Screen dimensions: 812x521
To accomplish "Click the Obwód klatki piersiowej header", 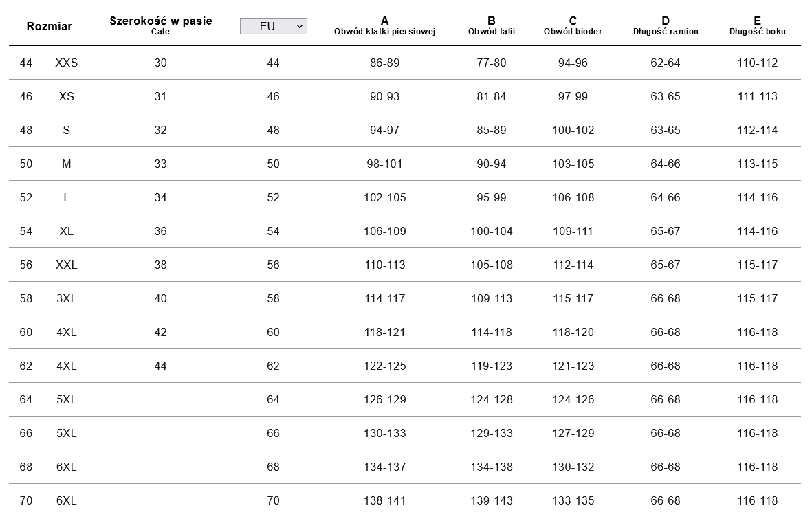I will [x=384, y=25].
